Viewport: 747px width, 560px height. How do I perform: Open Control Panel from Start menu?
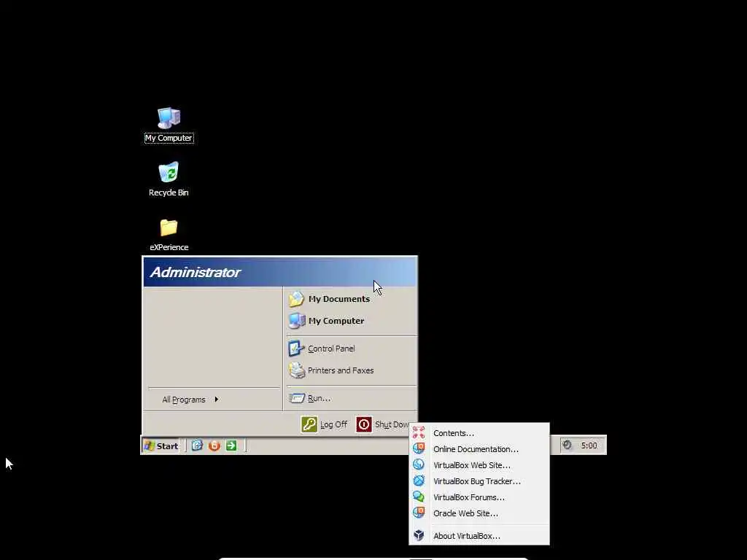(322, 349)
